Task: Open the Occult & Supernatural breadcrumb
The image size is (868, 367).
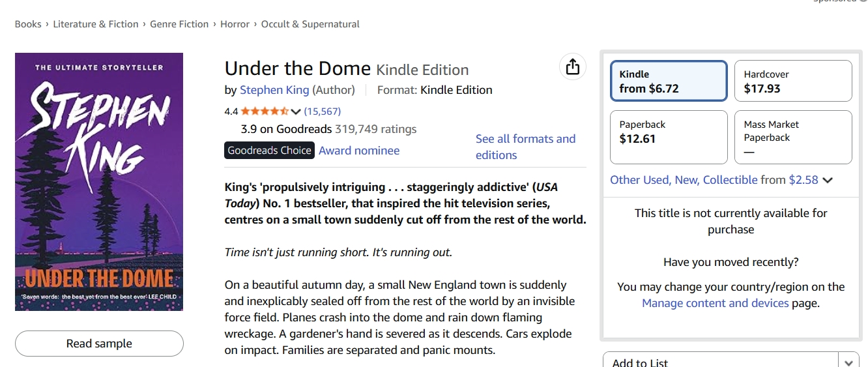Action: pyautogui.click(x=310, y=24)
